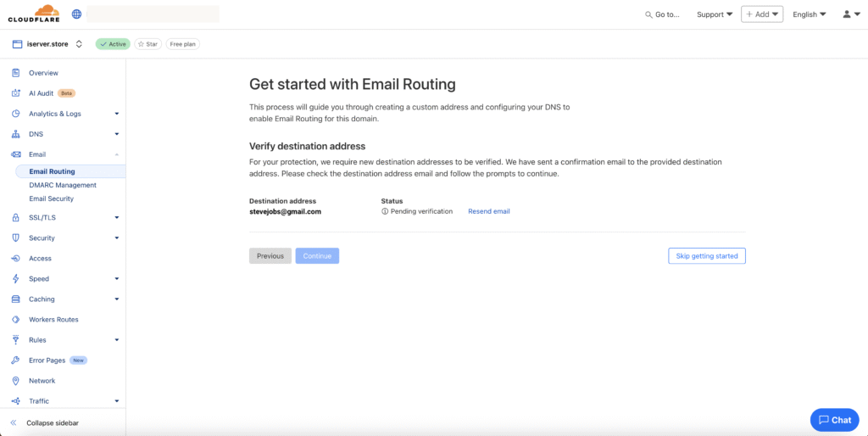The width and height of the screenshot is (868, 436).
Task: Click the AI Audit Beta badge
Action: click(x=66, y=93)
